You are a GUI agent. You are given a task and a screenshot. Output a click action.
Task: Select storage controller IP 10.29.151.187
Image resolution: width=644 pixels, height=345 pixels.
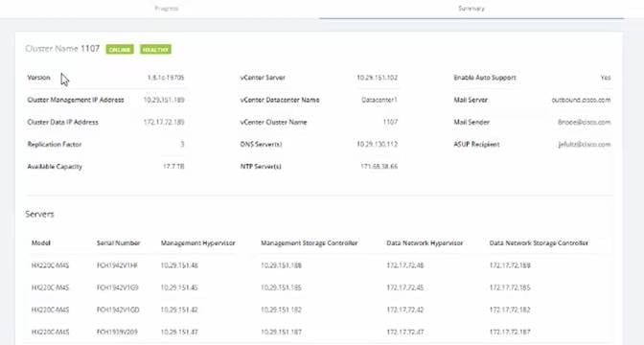(281, 332)
